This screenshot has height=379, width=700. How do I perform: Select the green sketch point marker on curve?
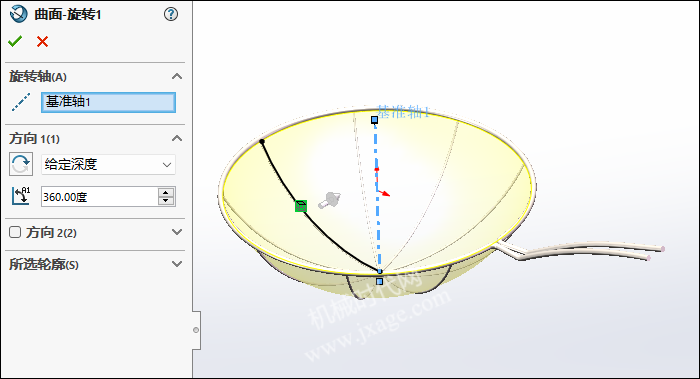click(301, 206)
